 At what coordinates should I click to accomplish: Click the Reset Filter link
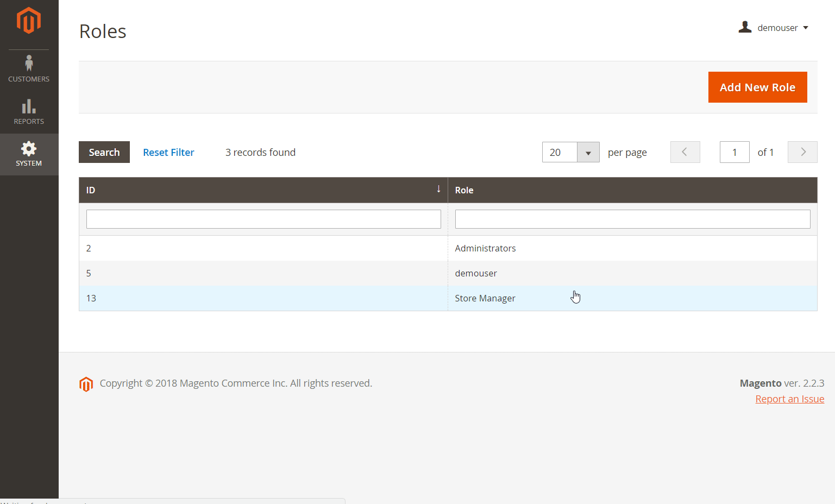[168, 153]
